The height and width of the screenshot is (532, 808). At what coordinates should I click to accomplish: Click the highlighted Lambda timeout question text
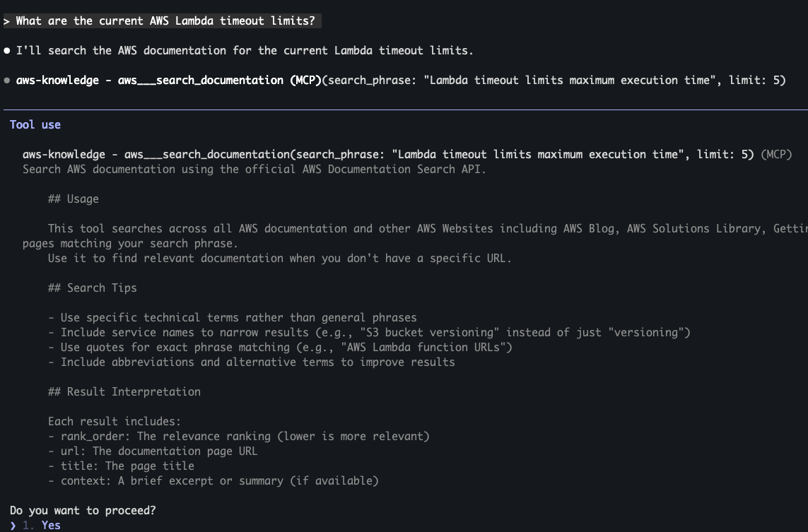pyautogui.click(x=165, y=21)
